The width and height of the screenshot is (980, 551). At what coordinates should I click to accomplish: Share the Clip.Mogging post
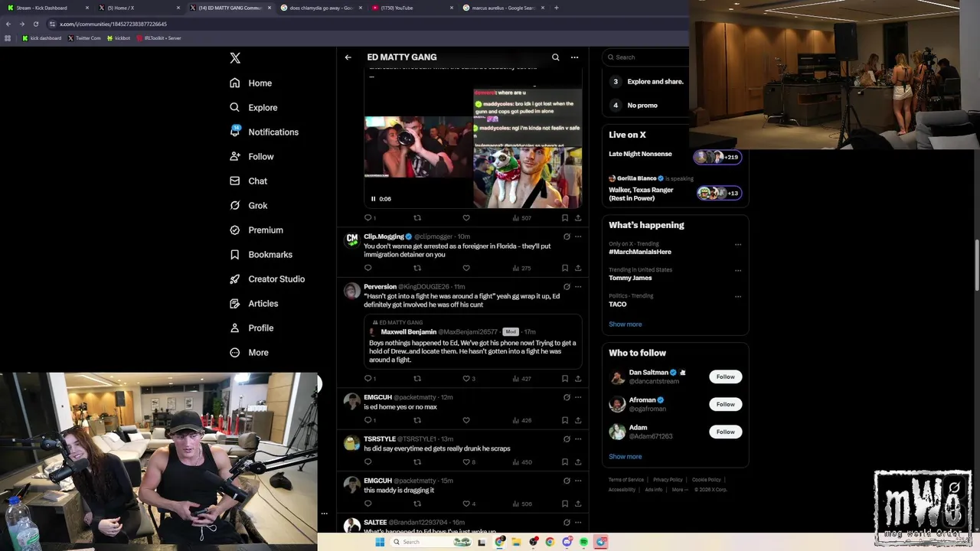click(x=578, y=268)
